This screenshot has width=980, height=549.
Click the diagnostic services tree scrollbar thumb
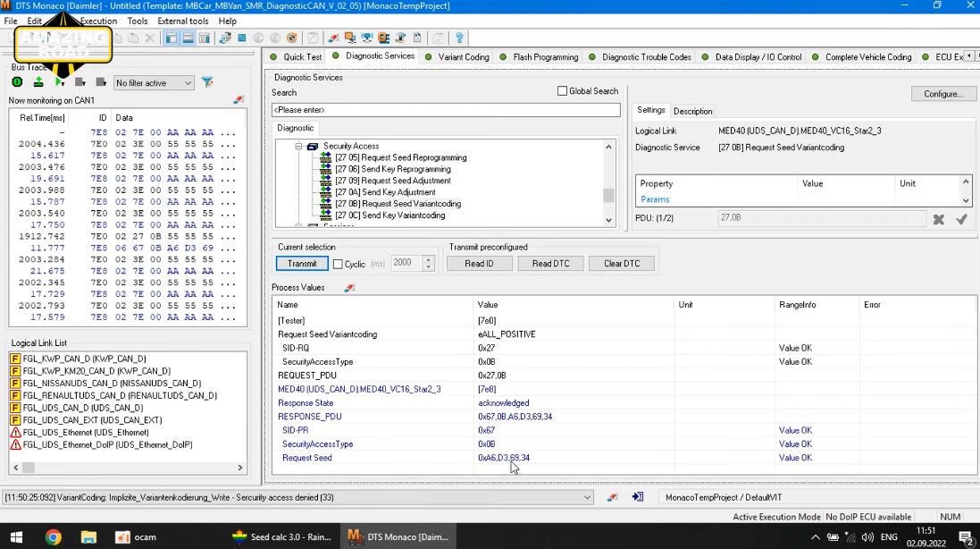608,195
